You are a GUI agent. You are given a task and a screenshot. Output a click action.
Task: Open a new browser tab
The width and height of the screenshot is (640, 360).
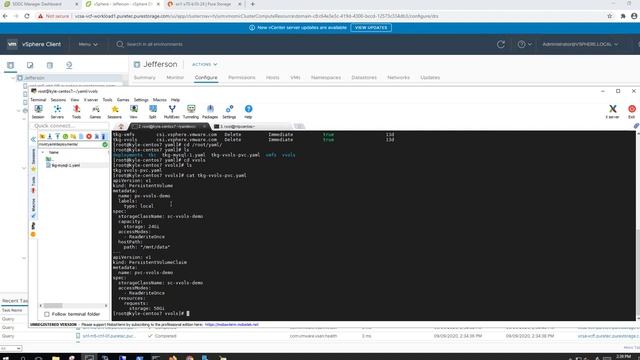tap(252, 4)
